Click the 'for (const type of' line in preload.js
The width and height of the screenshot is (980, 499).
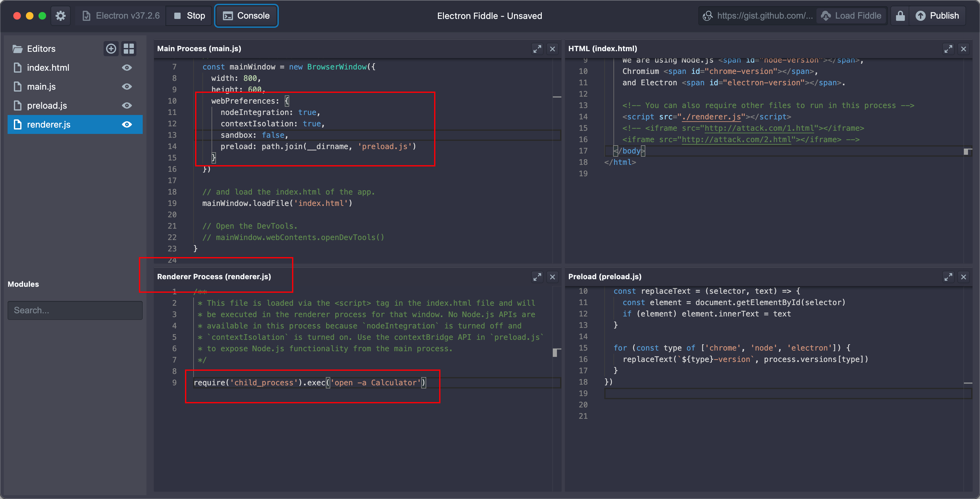pyautogui.click(x=732, y=348)
